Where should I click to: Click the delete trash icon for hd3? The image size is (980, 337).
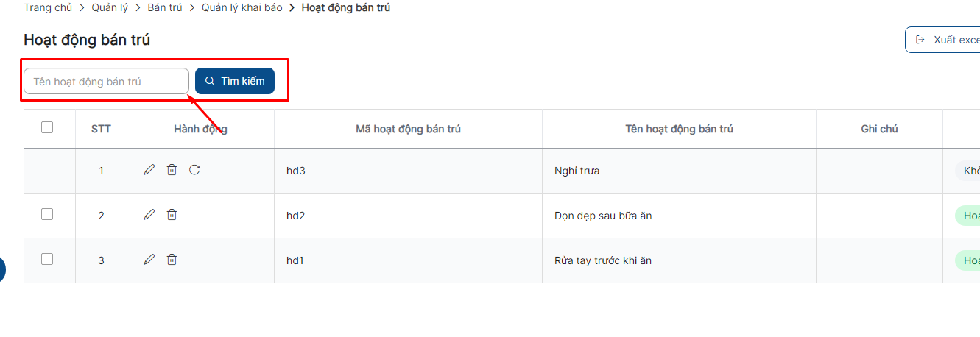pyautogui.click(x=172, y=170)
